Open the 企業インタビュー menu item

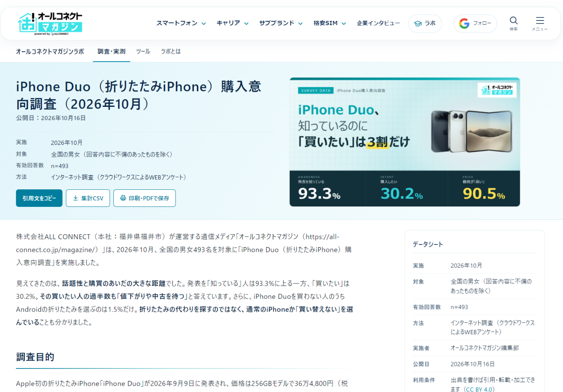tap(379, 23)
